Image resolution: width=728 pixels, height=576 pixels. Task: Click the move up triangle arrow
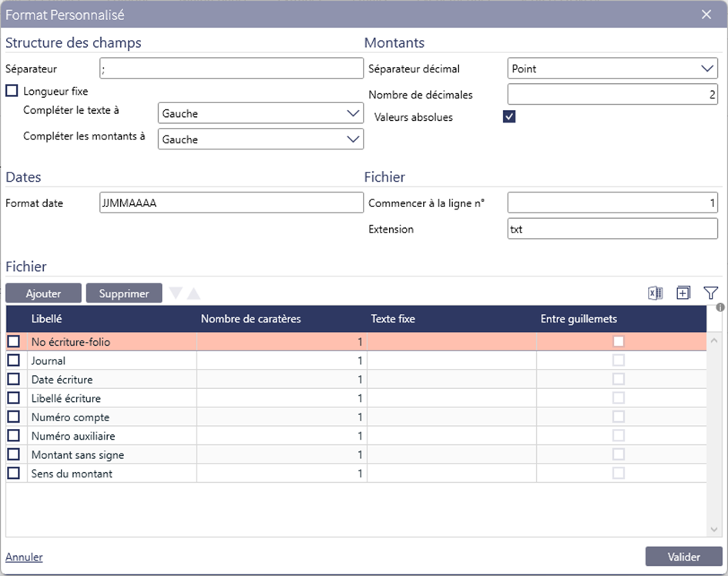click(x=193, y=293)
